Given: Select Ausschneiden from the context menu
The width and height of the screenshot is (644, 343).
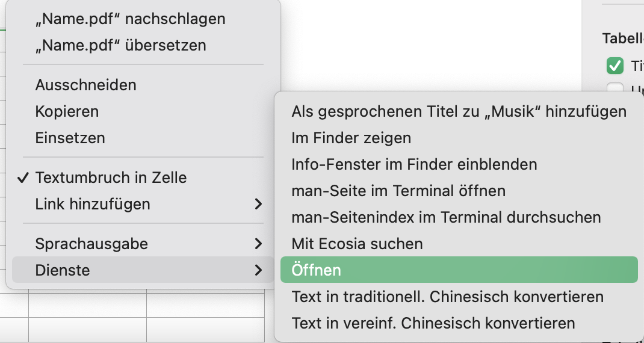Looking at the screenshot, I should coord(85,85).
